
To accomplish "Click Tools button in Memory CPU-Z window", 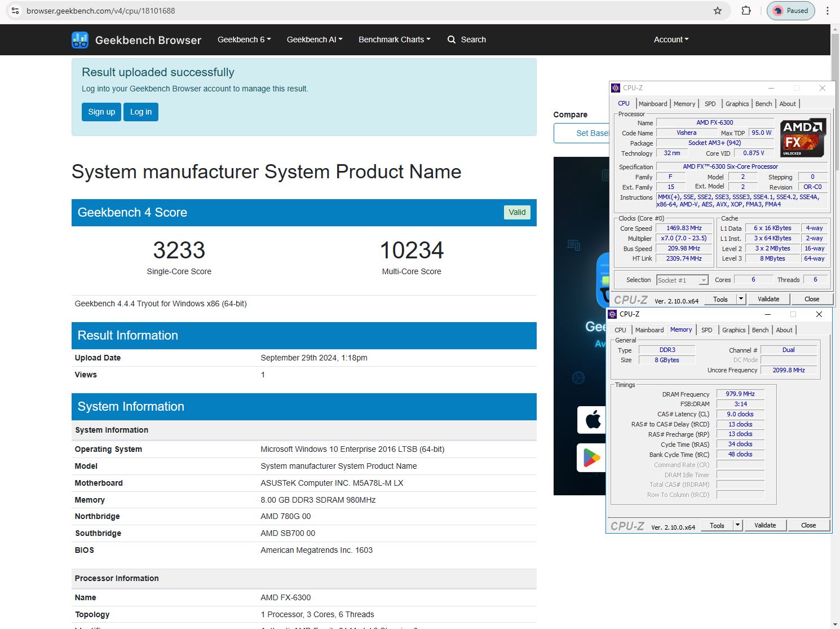I will pyautogui.click(x=717, y=525).
